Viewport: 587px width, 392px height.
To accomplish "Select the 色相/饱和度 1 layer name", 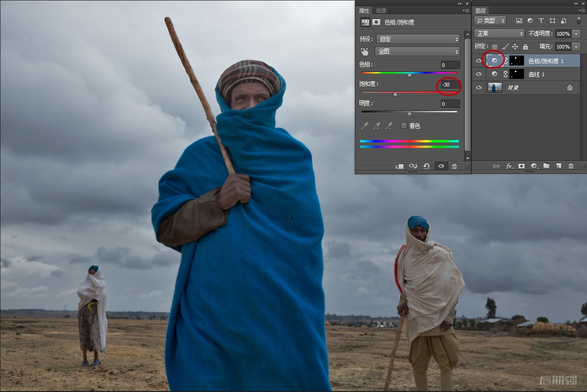I will click(x=546, y=61).
